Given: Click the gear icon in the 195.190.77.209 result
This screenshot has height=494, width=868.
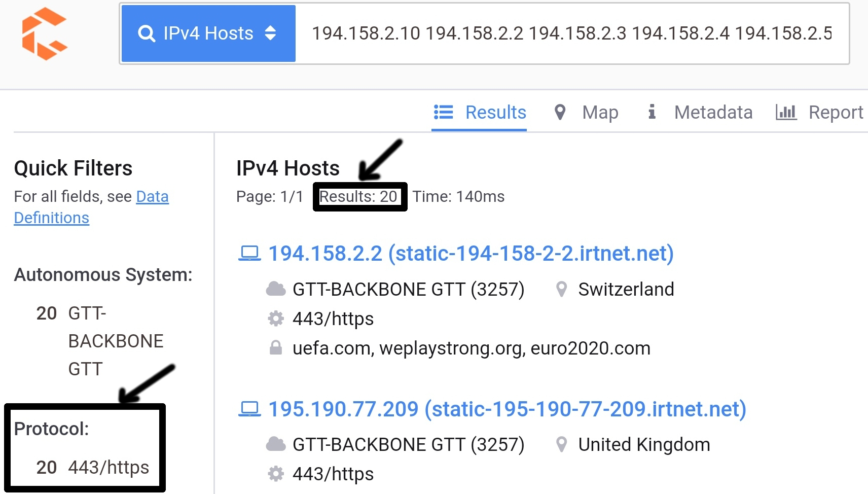Looking at the screenshot, I should pos(276,474).
